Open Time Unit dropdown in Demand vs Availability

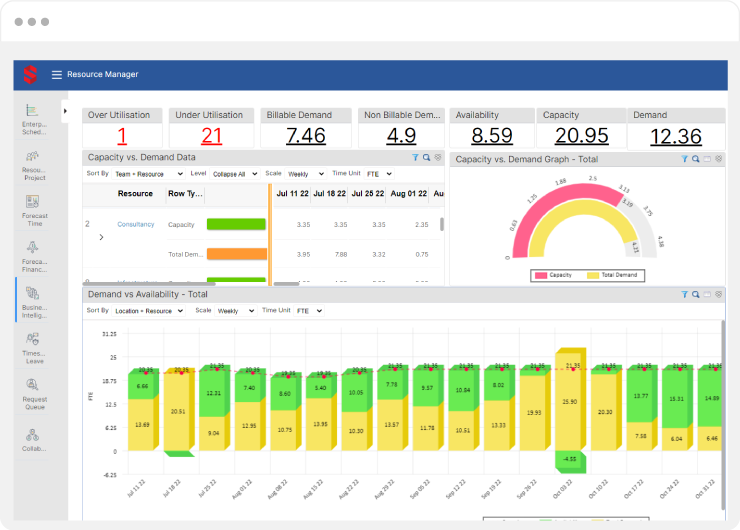309,311
